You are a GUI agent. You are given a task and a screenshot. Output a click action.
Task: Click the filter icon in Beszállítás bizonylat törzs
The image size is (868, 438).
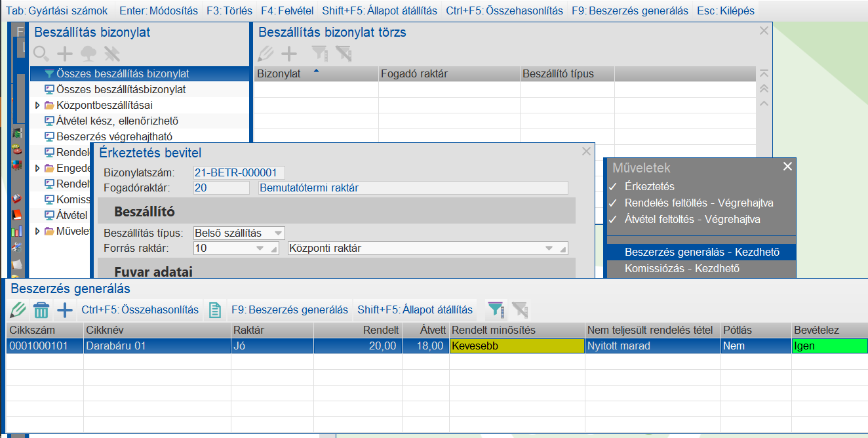(319, 54)
